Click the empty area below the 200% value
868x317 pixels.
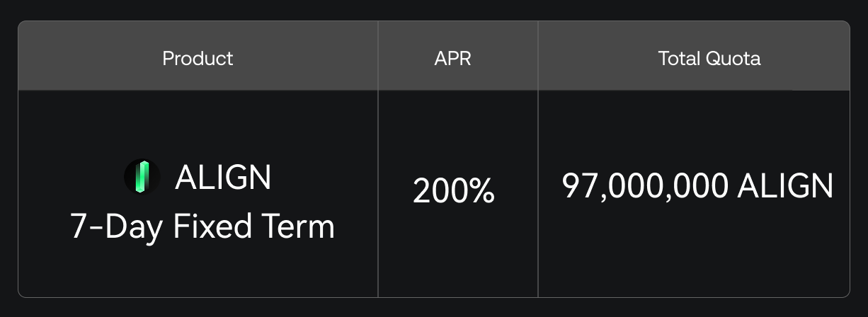(x=457, y=251)
